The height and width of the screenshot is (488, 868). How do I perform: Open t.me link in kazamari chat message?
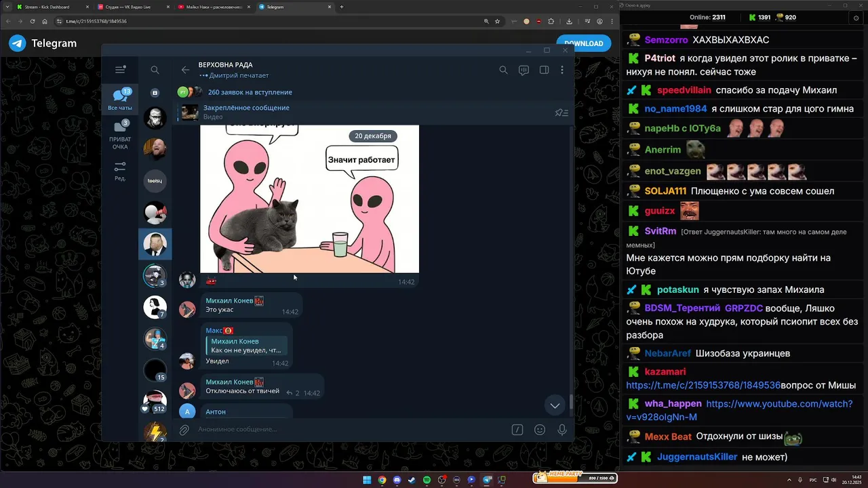(x=703, y=385)
